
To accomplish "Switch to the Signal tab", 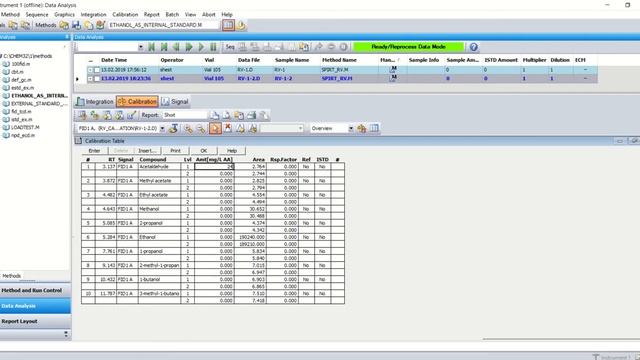I will pyautogui.click(x=175, y=102).
